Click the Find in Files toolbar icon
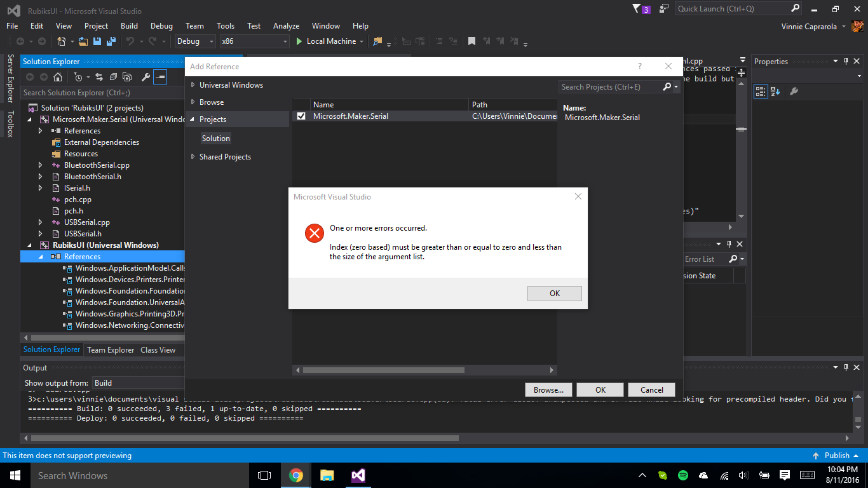Image resolution: width=868 pixels, height=488 pixels. pyautogui.click(x=378, y=41)
